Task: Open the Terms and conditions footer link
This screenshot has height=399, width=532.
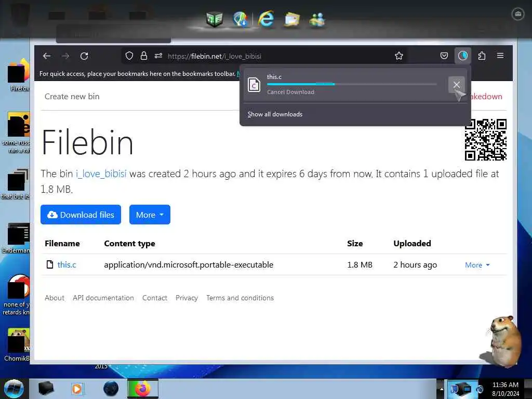Action: (240, 298)
